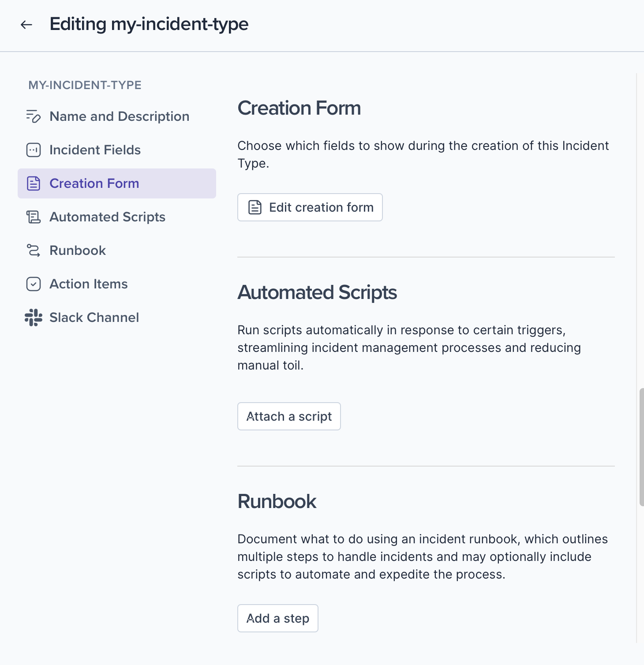The height and width of the screenshot is (665, 644).
Task: Click the Name and Description pencil icon
Action: click(x=34, y=116)
